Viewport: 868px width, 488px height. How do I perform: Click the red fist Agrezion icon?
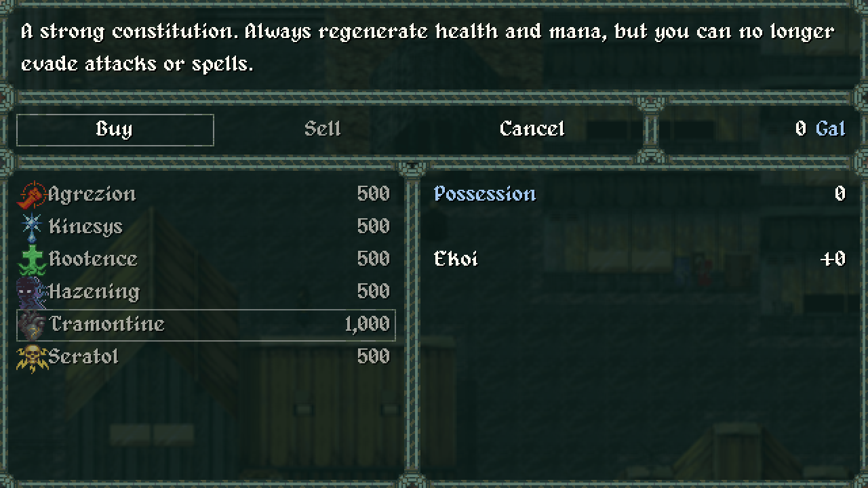tap(31, 195)
